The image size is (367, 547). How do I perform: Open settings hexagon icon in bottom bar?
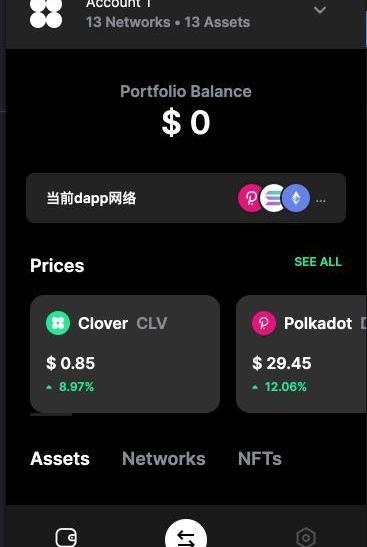[x=306, y=538]
